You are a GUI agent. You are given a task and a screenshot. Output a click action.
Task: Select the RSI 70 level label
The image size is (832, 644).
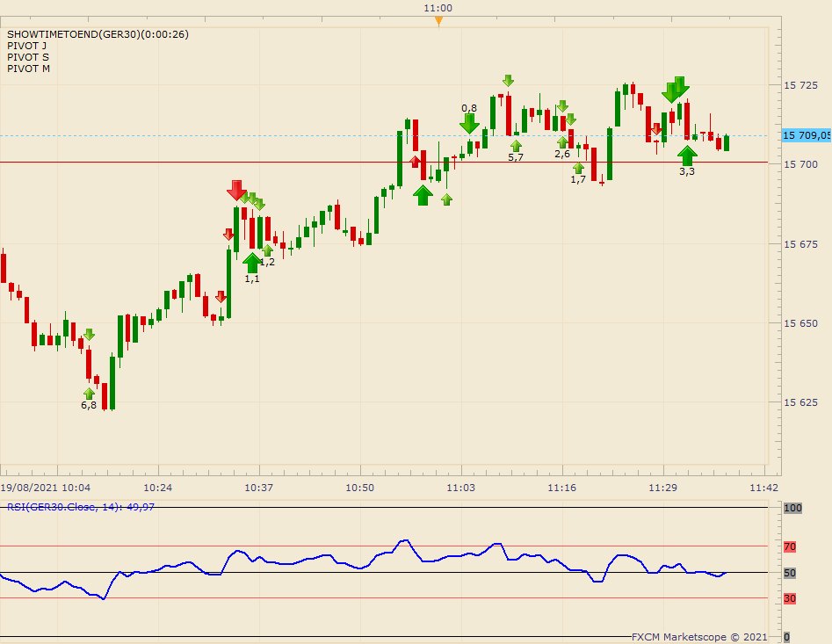[790, 546]
